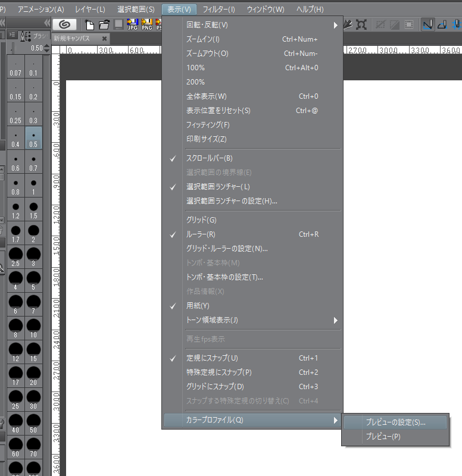The height and width of the screenshot is (476, 462).
Task: Toggle ルーラー(R) ruler visibility off
Action: point(201,234)
